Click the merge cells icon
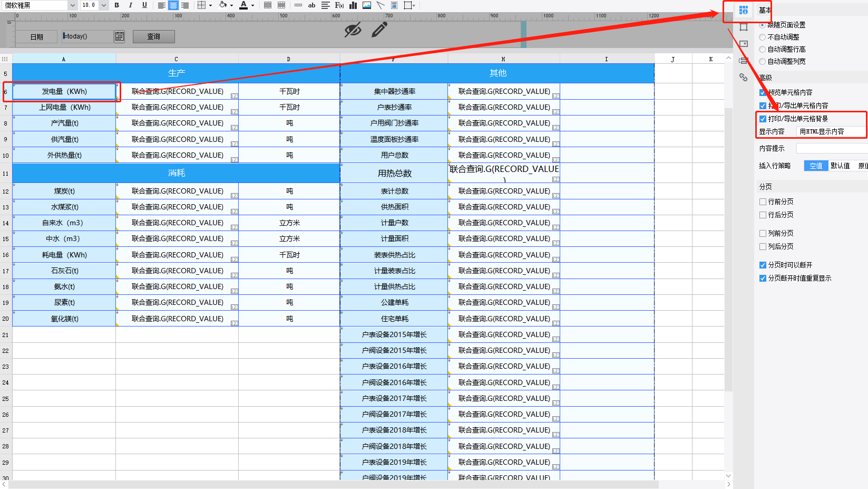Screen dimensions: 868x489 pos(268,5)
